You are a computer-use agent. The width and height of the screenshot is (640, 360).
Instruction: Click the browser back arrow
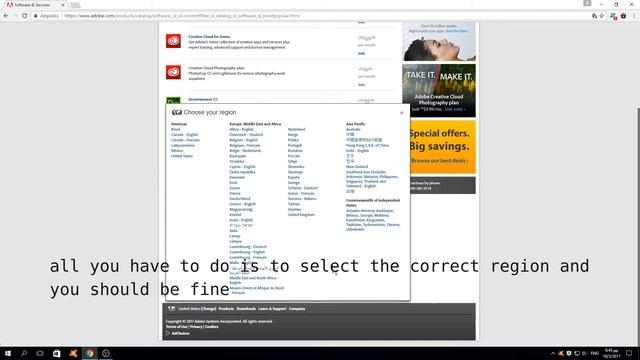(6, 16)
